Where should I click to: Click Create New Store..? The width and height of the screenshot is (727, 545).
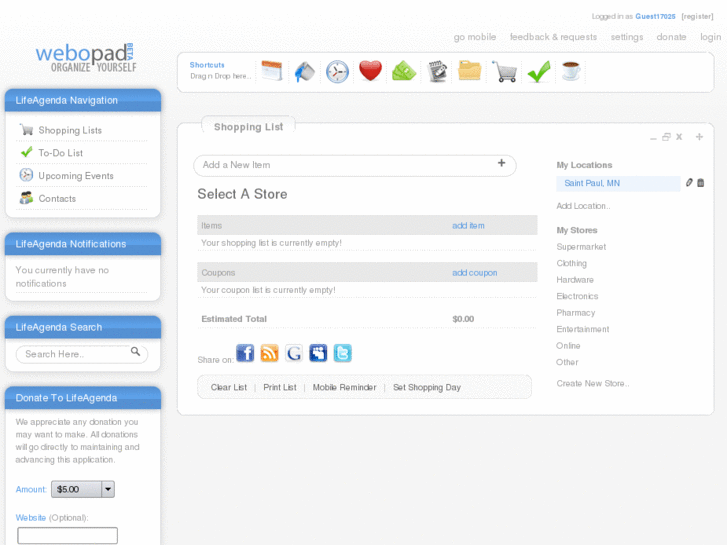(x=593, y=384)
